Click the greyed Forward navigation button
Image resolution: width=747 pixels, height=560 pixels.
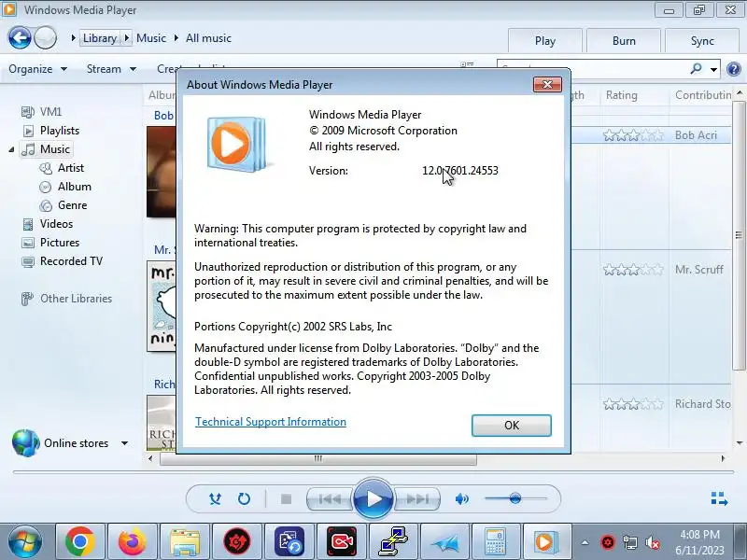click(x=45, y=37)
